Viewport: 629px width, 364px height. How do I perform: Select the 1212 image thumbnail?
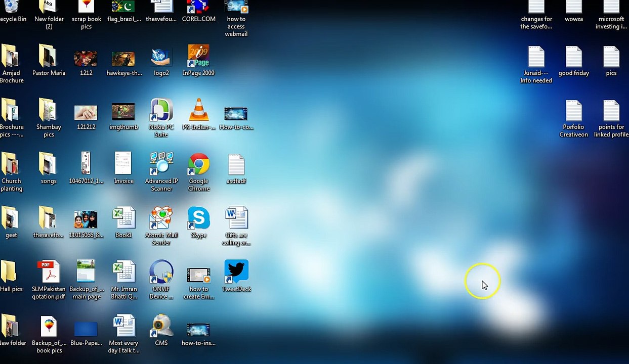coord(86,60)
